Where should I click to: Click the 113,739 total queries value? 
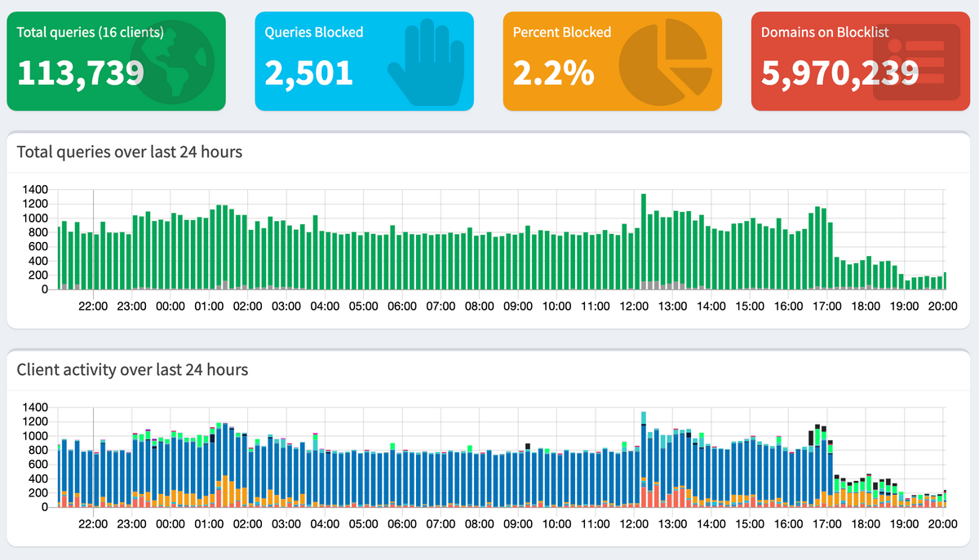click(x=81, y=73)
